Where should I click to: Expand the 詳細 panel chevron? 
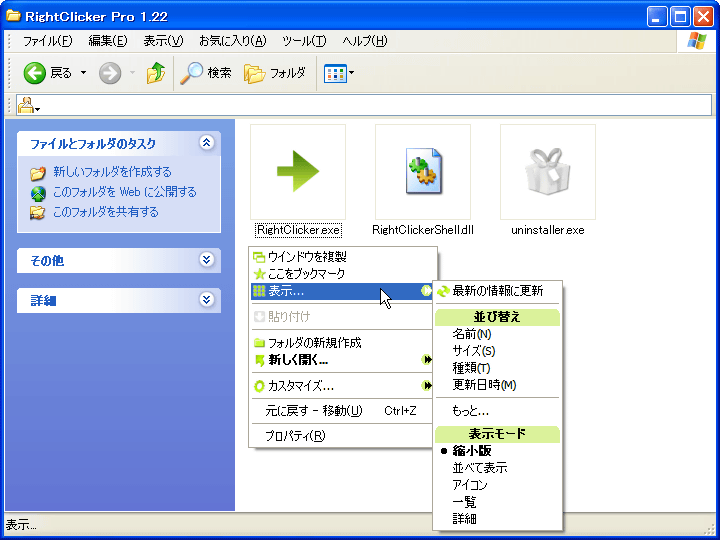(207, 300)
